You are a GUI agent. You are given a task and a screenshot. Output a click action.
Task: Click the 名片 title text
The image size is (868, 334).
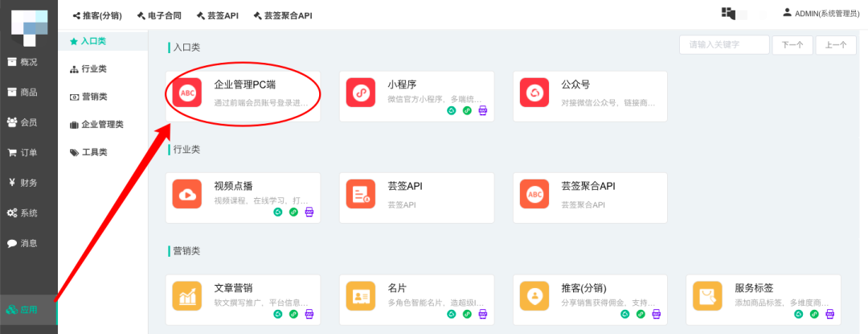tap(398, 289)
